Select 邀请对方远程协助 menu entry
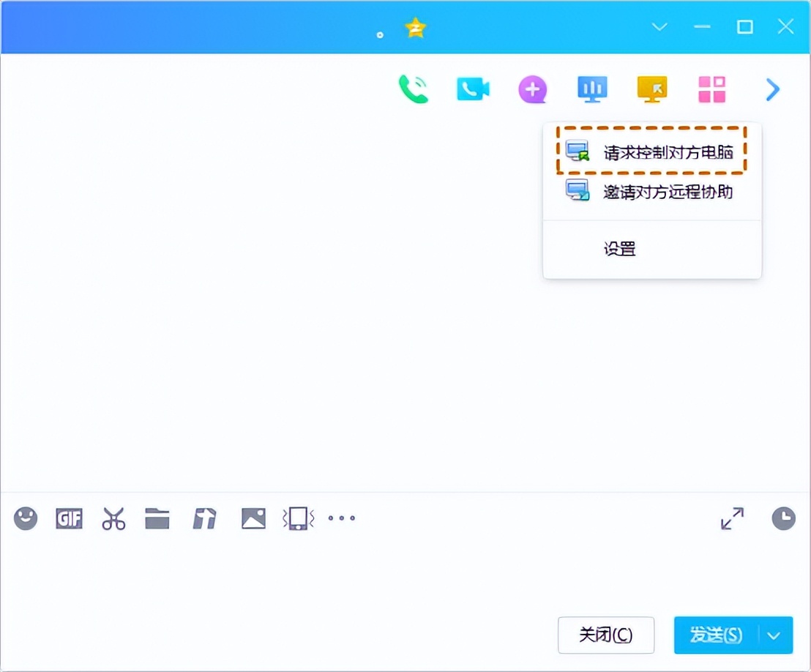This screenshot has height=672, width=811. click(651, 191)
